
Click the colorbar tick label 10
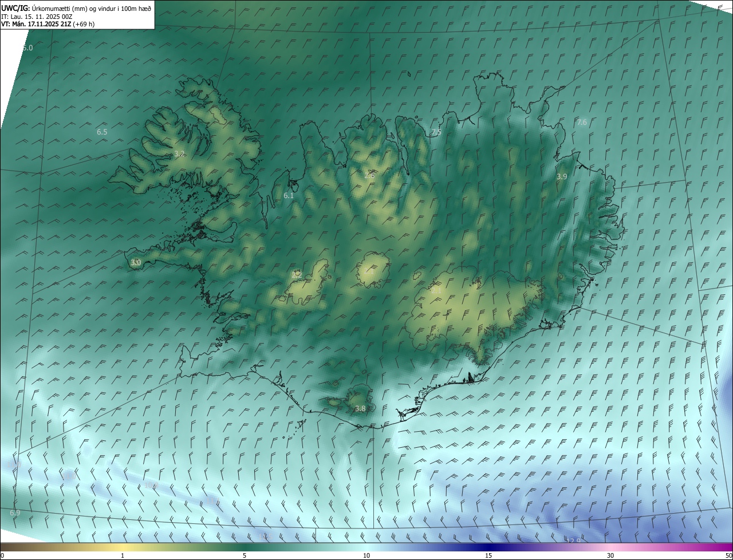click(366, 555)
